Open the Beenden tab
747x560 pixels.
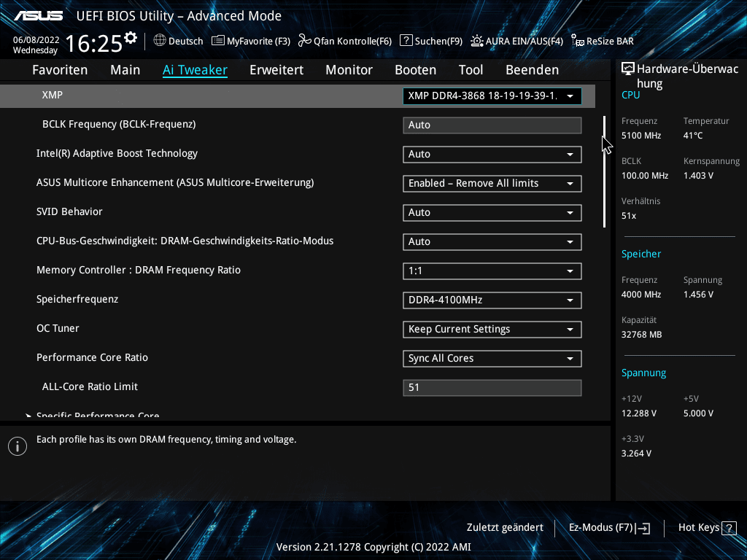coord(532,70)
